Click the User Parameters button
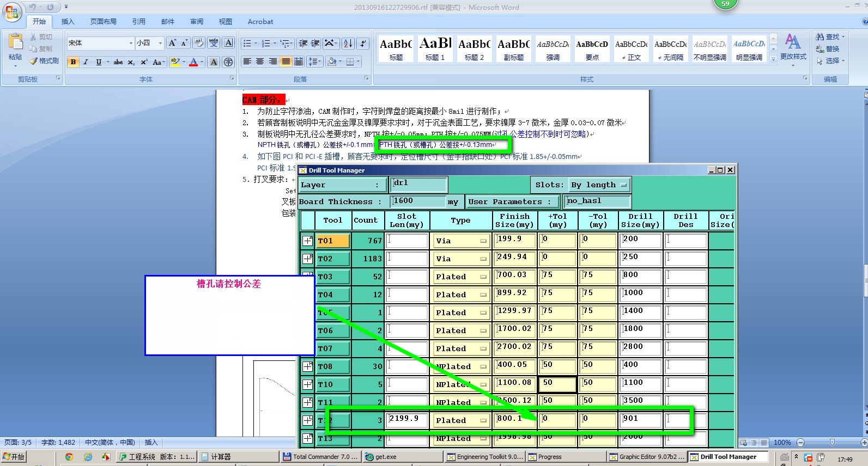Screen dimensions: 868x466 (x=513, y=201)
